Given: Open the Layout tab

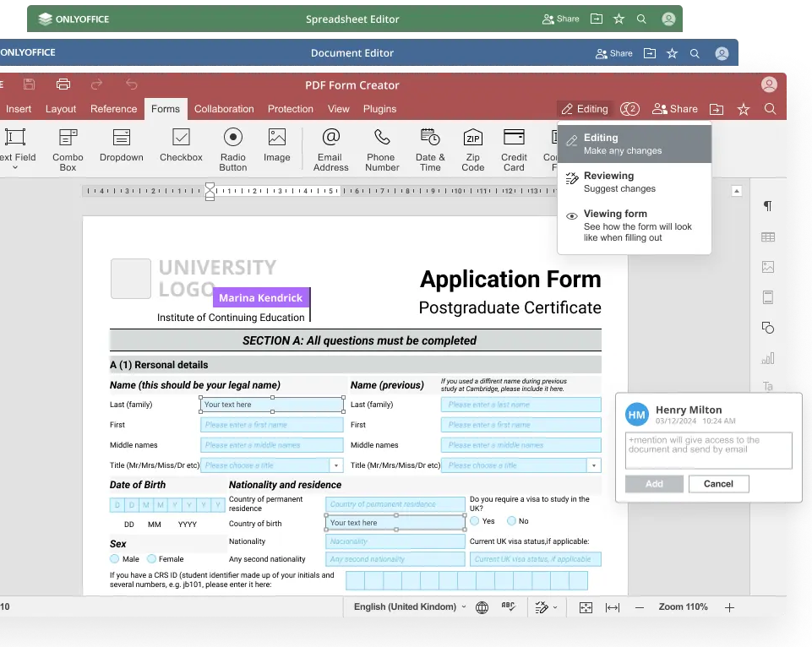Looking at the screenshot, I should 61,109.
